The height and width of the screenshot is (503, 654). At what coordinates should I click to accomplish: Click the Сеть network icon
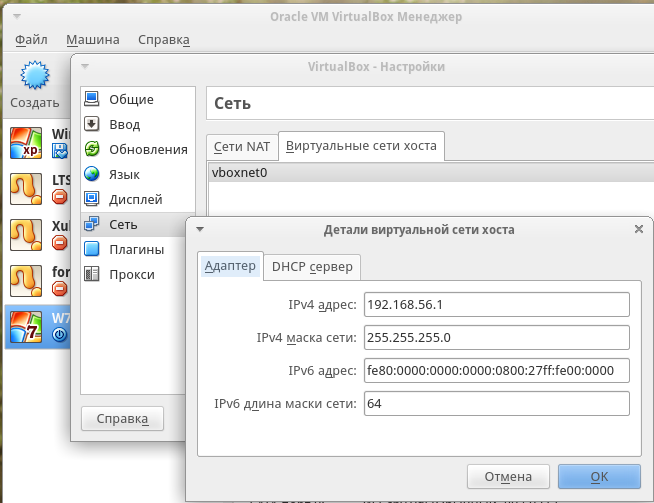tap(92, 224)
